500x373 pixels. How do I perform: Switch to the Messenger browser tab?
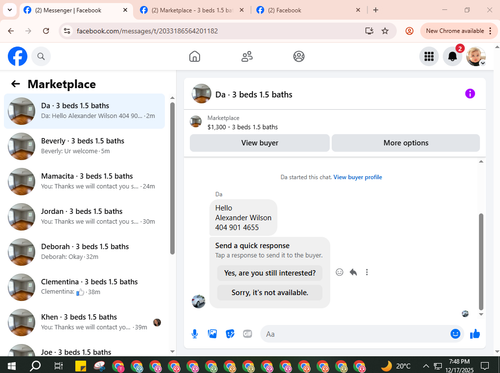point(75,10)
